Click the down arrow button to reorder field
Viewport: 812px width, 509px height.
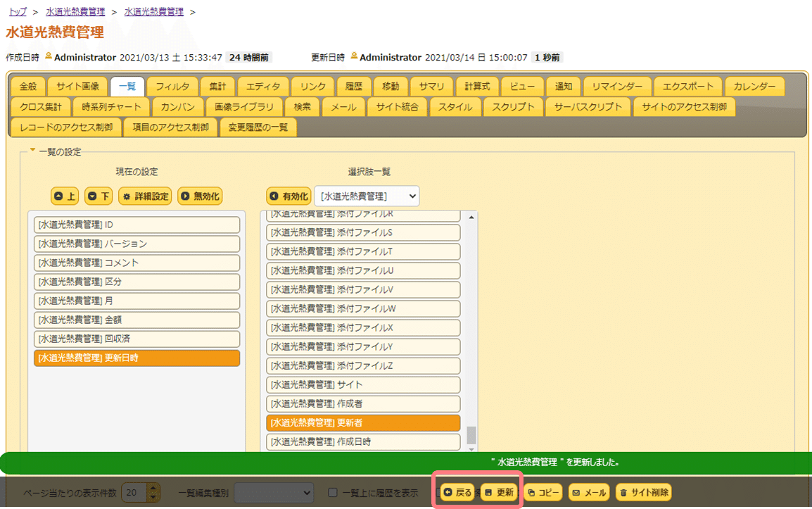[x=98, y=196]
